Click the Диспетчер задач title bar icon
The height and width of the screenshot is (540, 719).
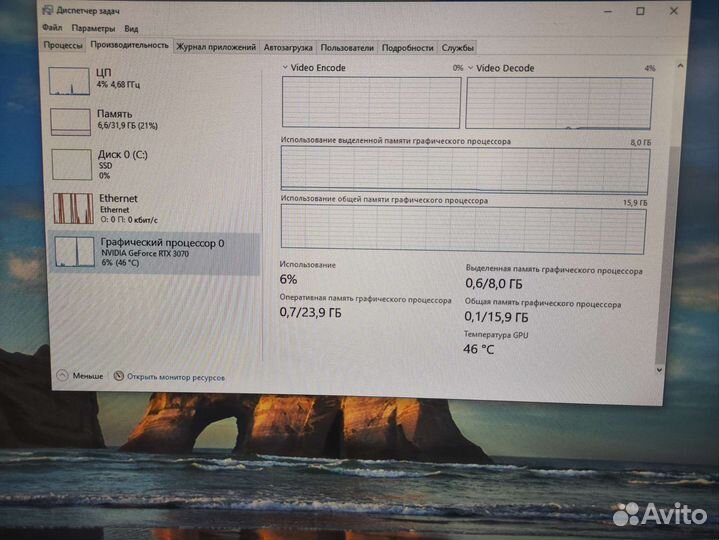47,10
